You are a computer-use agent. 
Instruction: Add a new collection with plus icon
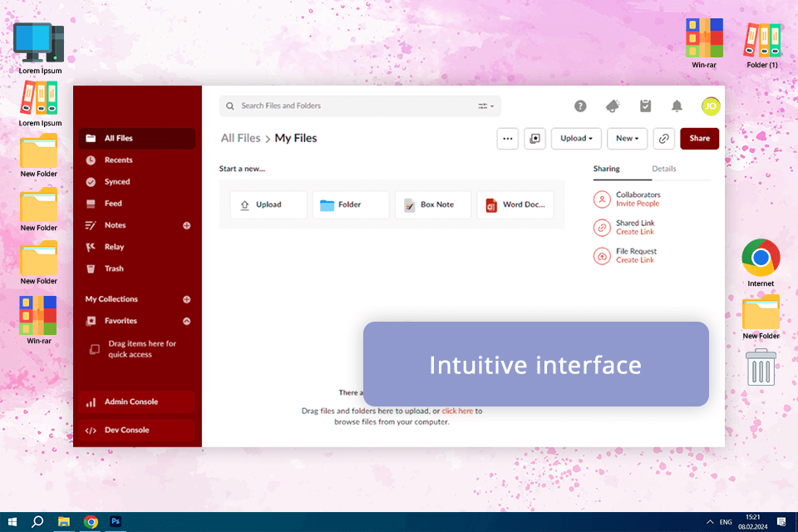pos(187,299)
